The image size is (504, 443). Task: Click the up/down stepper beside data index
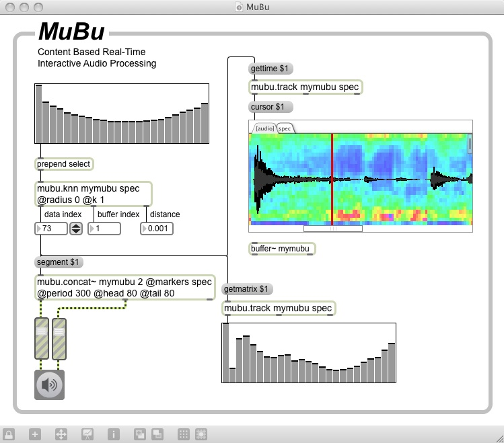point(76,229)
